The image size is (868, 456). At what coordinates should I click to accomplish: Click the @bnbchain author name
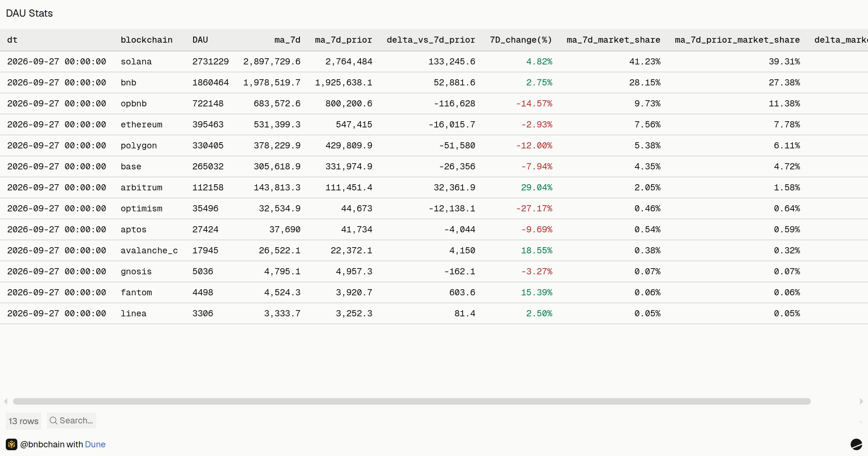pyautogui.click(x=42, y=444)
